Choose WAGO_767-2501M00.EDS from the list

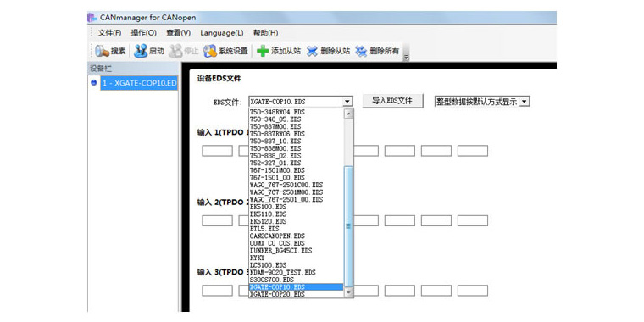(296, 192)
